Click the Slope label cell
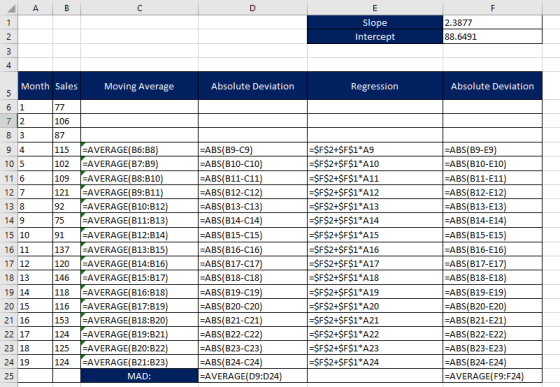This screenshot has height=387, width=560. click(375, 22)
